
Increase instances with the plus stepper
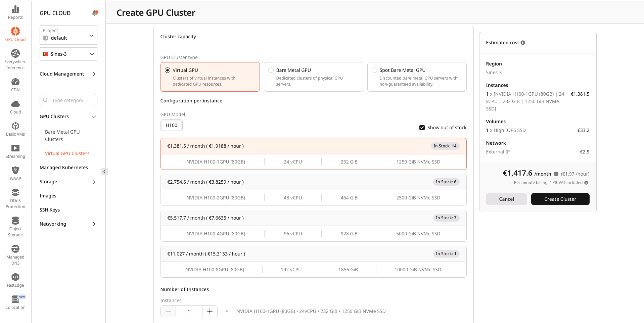[x=210, y=311]
